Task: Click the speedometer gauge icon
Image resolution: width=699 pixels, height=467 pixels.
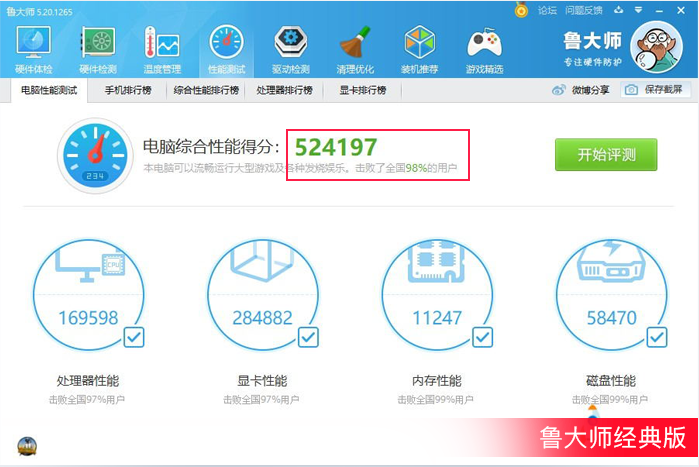Action: pos(95,156)
